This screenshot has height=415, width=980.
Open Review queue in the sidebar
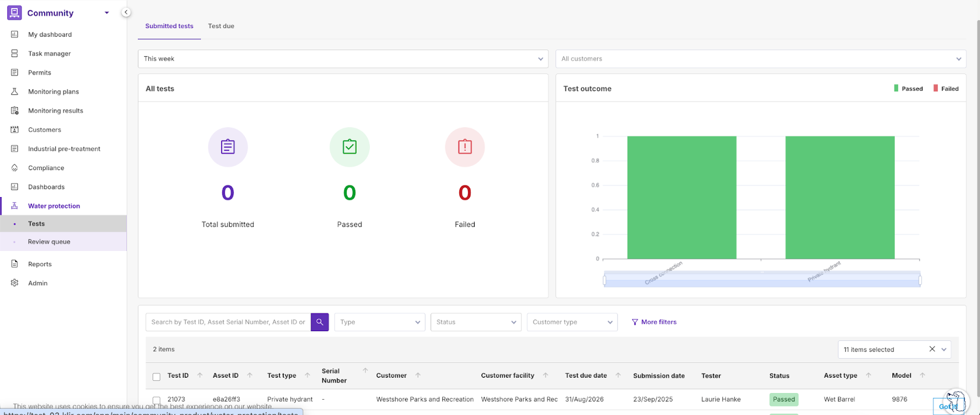[x=49, y=242]
